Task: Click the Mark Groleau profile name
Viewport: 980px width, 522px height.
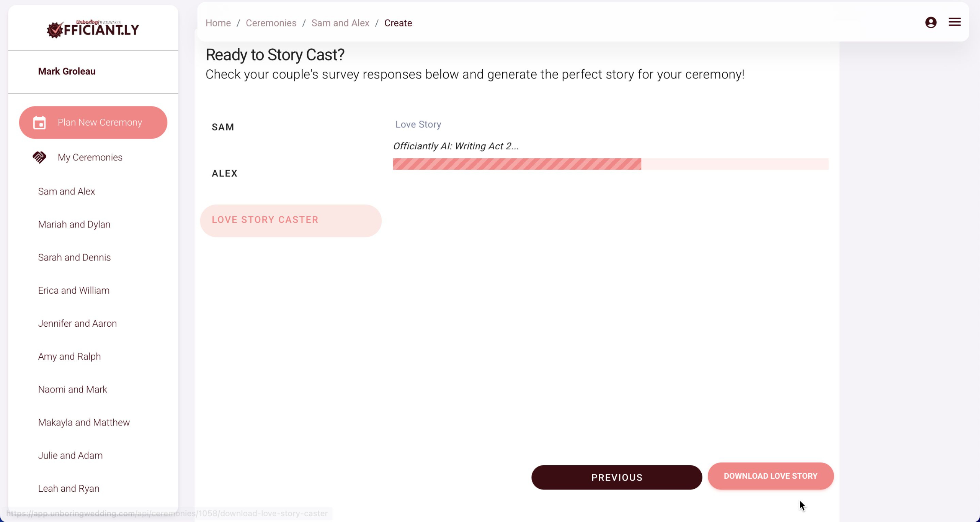Action: click(67, 71)
